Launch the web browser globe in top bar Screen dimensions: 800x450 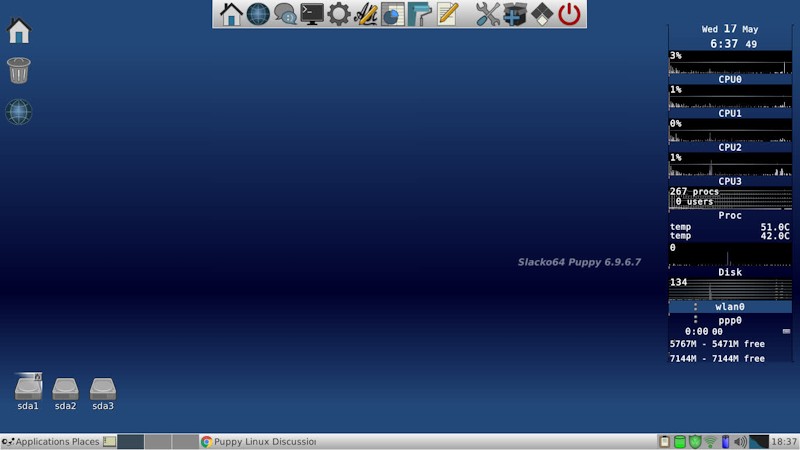click(258, 14)
